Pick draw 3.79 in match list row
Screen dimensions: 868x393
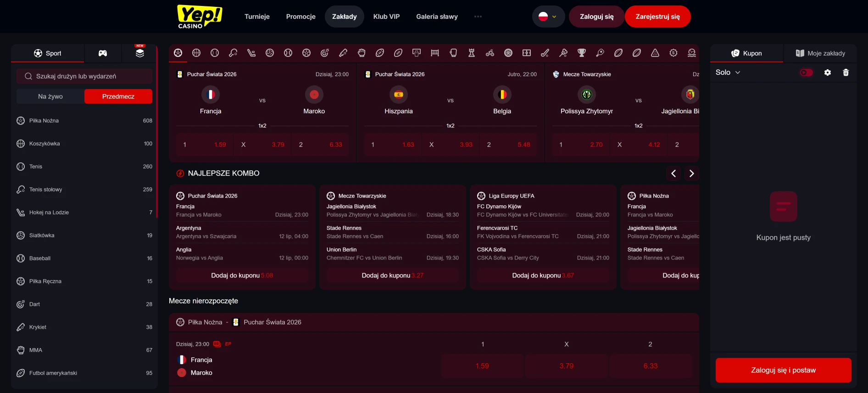pyautogui.click(x=567, y=366)
